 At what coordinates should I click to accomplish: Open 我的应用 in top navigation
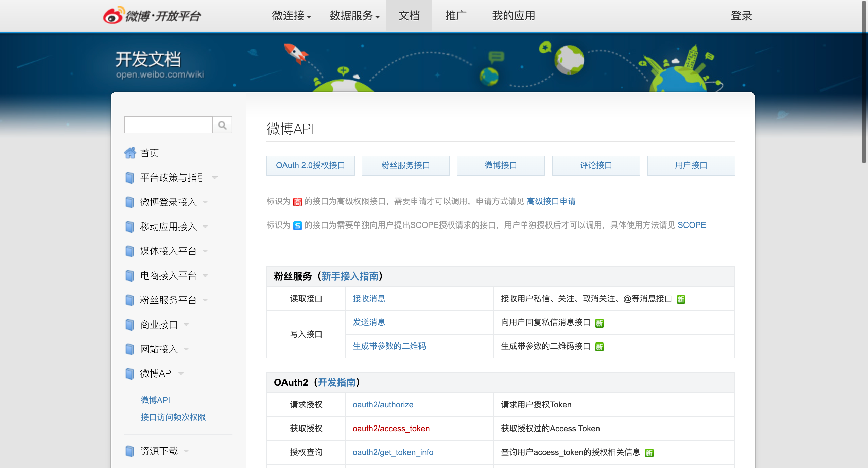[513, 16]
